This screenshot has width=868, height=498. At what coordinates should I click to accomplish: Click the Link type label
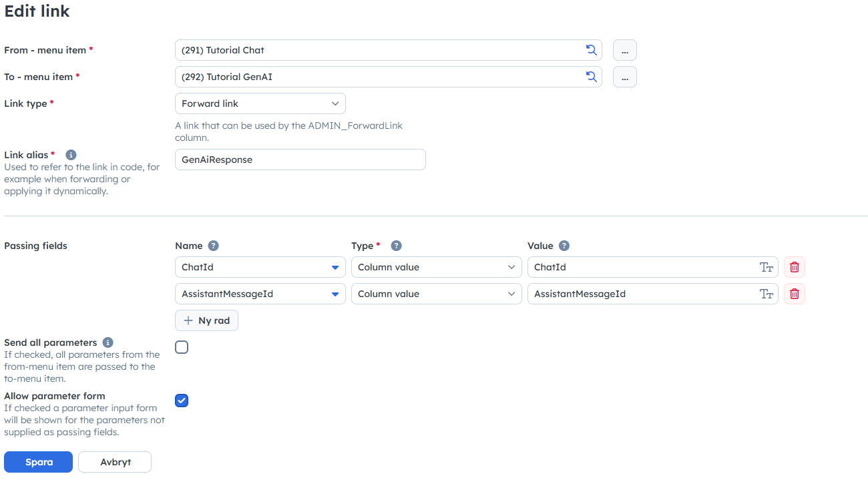coord(26,103)
